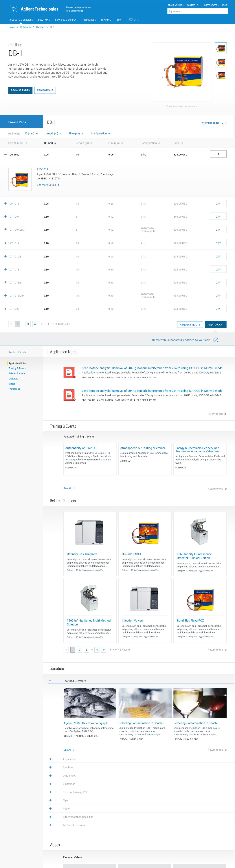Screen dimensions: 235x868
Task: Open the shopping cart icon
Action: point(131,20)
